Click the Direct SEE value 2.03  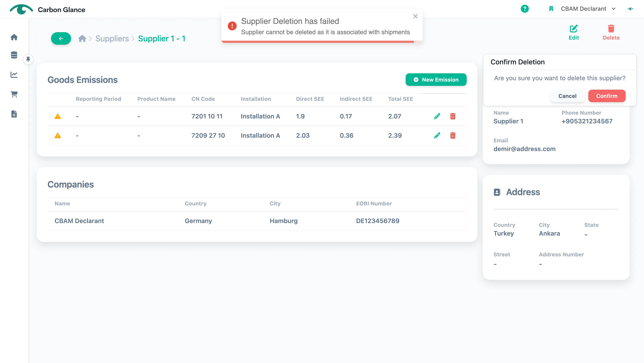click(x=303, y=136)
